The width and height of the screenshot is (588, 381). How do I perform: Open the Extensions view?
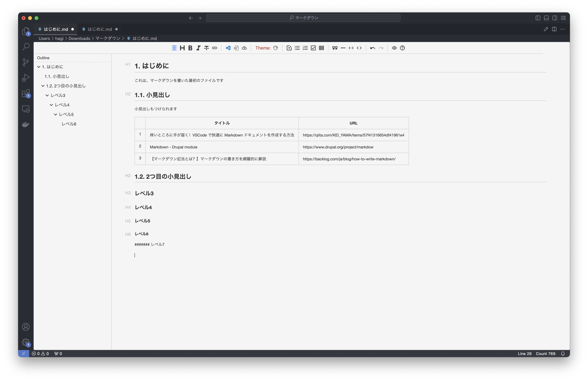(x=26, y=93)
